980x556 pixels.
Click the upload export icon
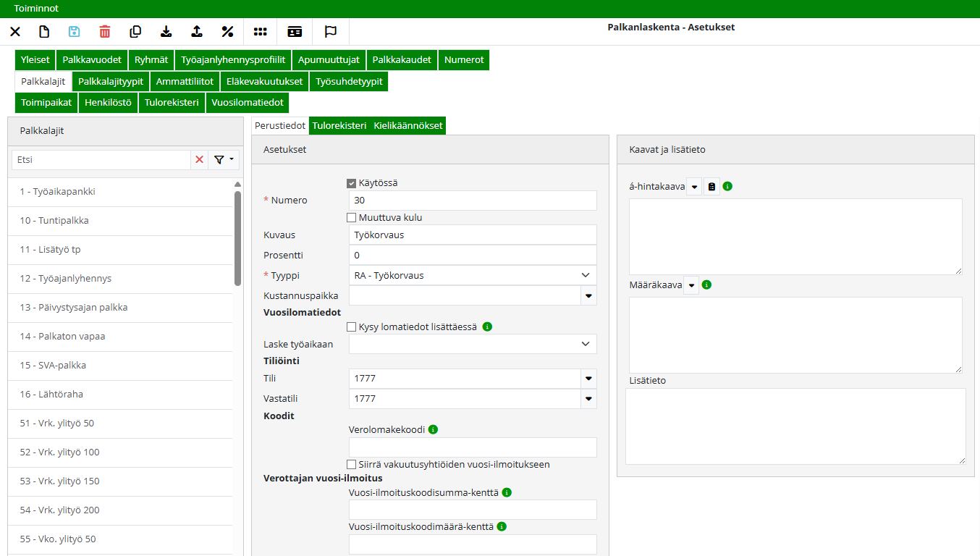(x=197, y=32)
